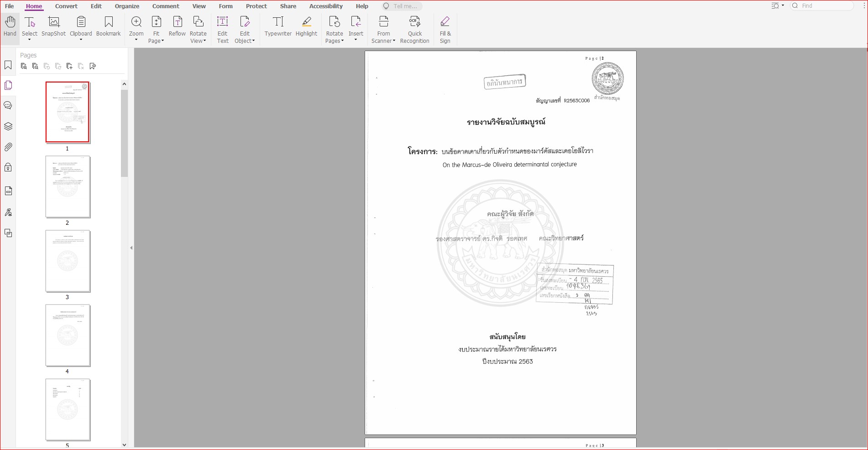
Task: Expand the Zoom dropdown arrow
Action: point(136,40)
